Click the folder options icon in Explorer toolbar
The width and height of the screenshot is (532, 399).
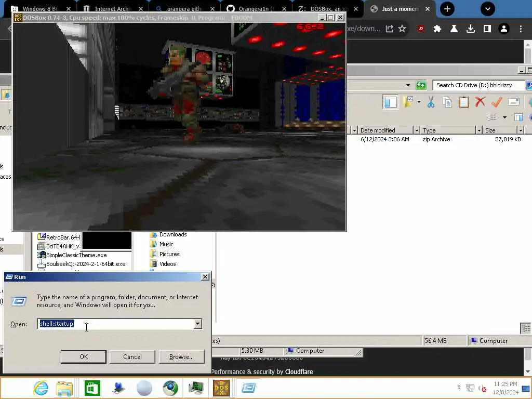pos(408,102)
